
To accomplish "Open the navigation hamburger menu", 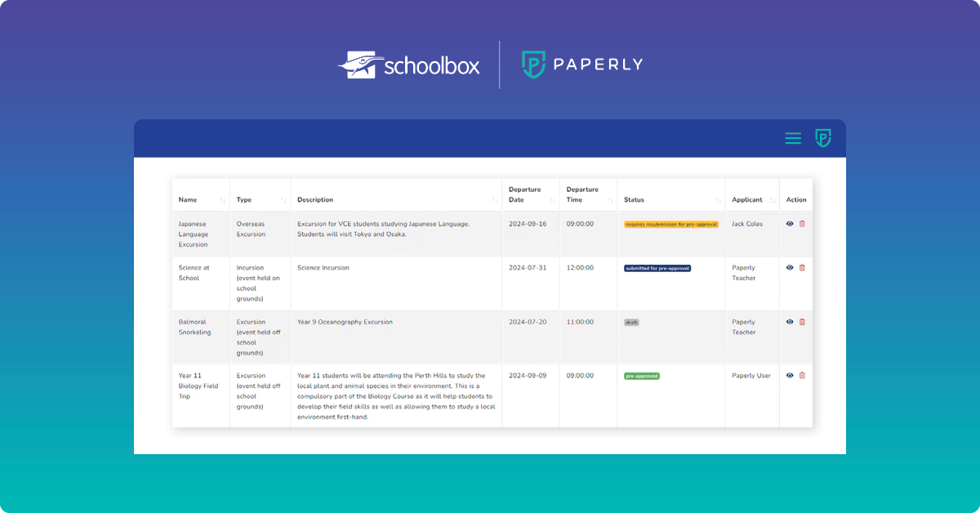I will [x=792, y=138].
